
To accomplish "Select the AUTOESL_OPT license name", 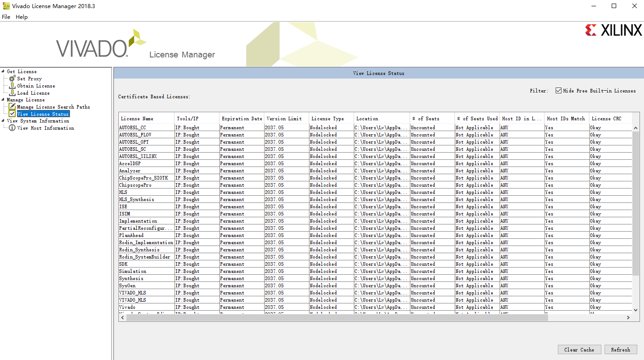I will [x=134, y=142].
